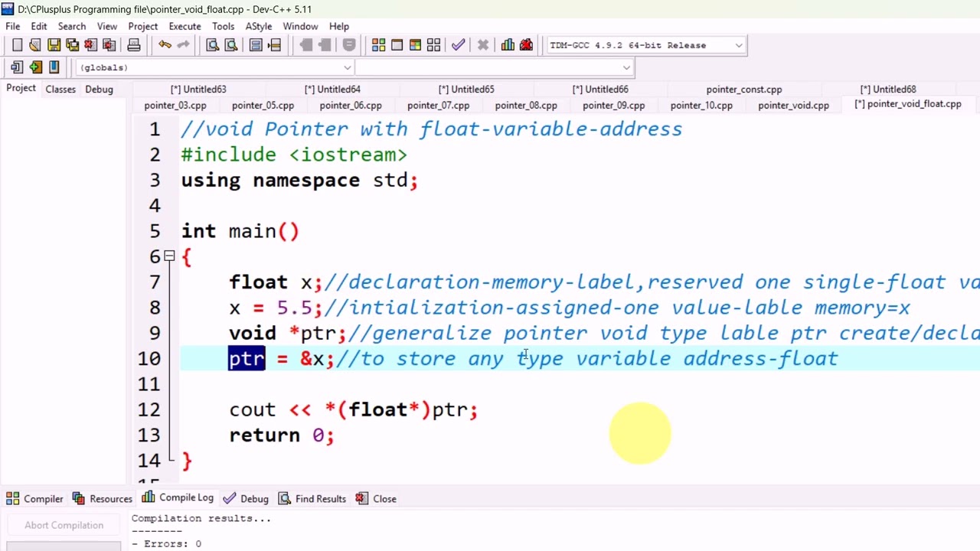This screenshot has height=551, width=980.
Task: Open the Search menu
Action: coord(72,26)
